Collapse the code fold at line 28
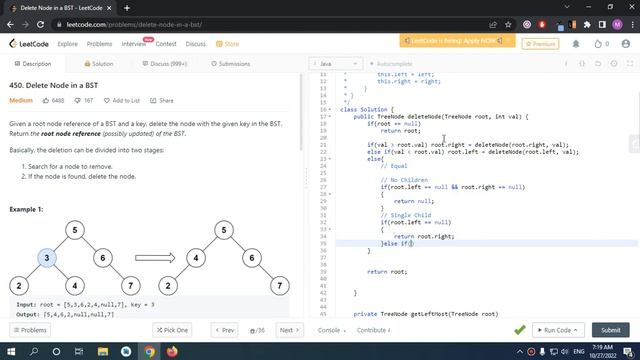640x360 pixels. [x=330, y=194]
